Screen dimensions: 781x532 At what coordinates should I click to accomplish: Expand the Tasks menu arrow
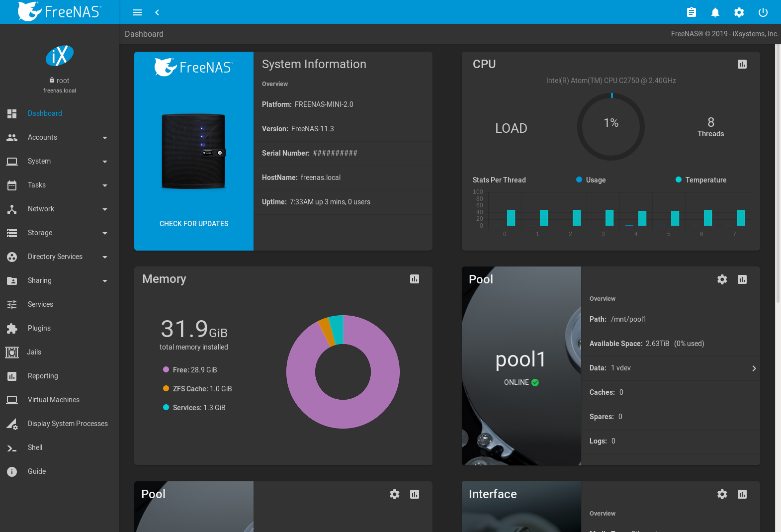pos(105,185)
